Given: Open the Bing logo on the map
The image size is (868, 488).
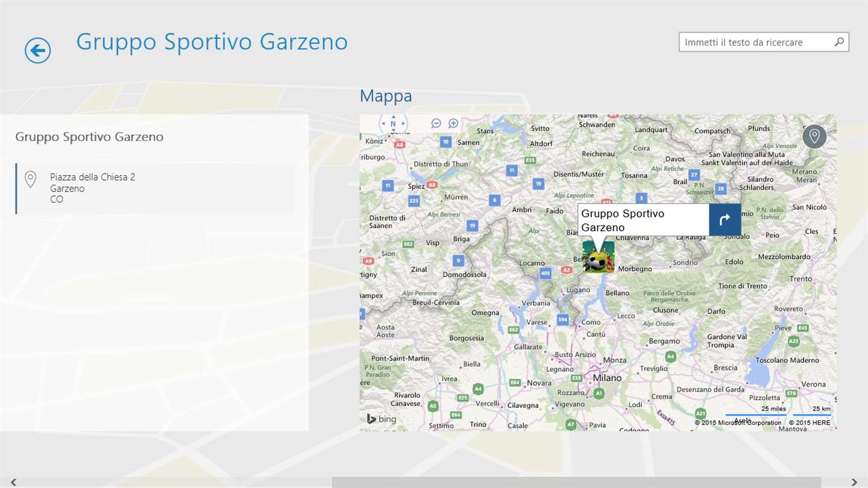Looking at the screenshot, I should pos(382,419).
